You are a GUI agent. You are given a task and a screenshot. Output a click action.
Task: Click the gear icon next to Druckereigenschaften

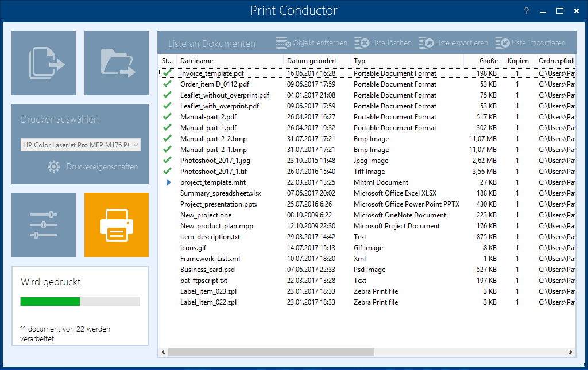coord(53,166)
